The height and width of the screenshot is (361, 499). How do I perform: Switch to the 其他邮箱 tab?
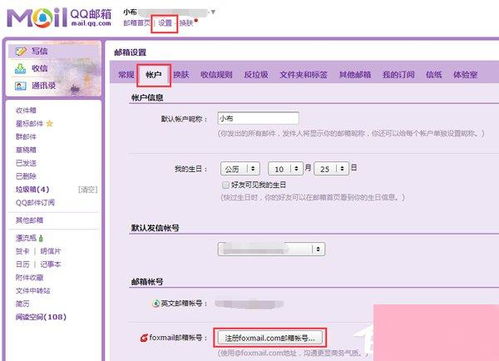click(x=355, y=75)
